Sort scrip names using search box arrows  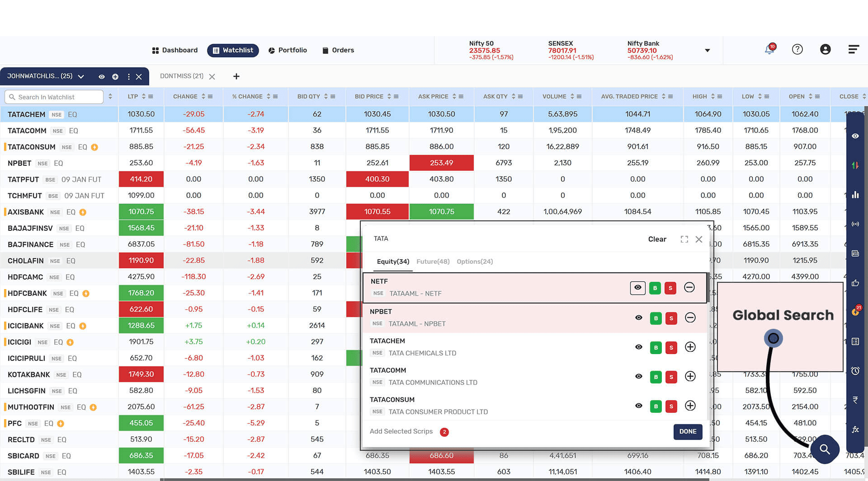(110, 97)
